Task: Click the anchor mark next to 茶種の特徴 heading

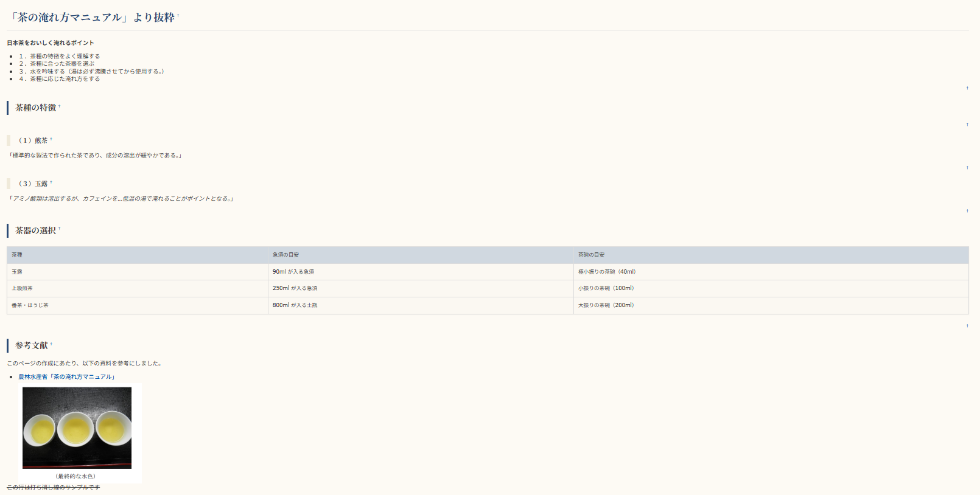Action: (x=60, y=106)
